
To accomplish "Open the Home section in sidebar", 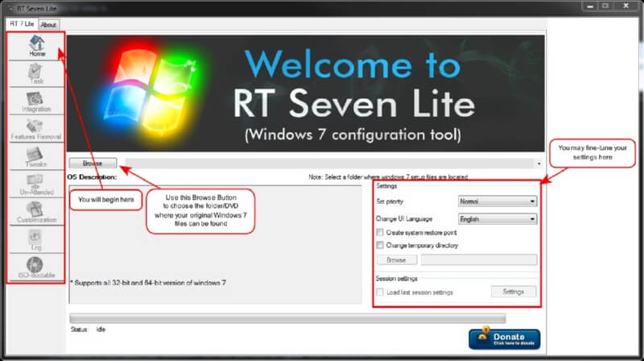I will click(x=36, y=46).
